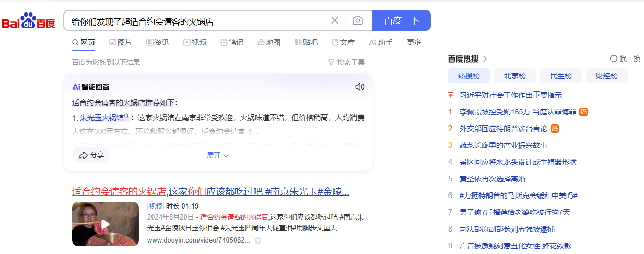Switch to the 网页 tab

click(x=84, y=42)
